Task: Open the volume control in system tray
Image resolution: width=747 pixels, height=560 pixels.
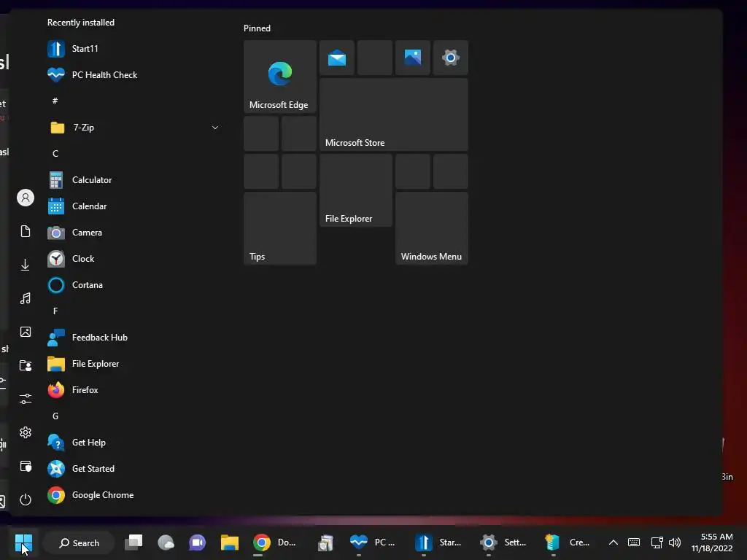Action: (675, 542)
